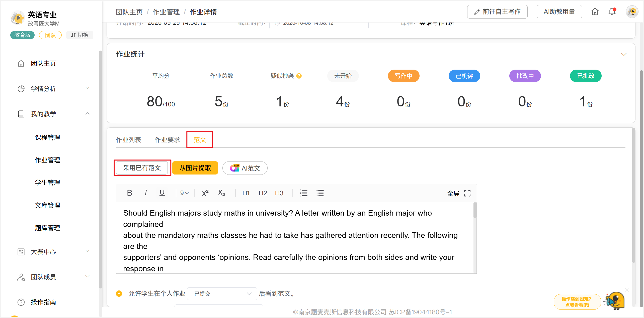
Task: Open 作业管理 in sidebar menu
Action: coord(47,160)
